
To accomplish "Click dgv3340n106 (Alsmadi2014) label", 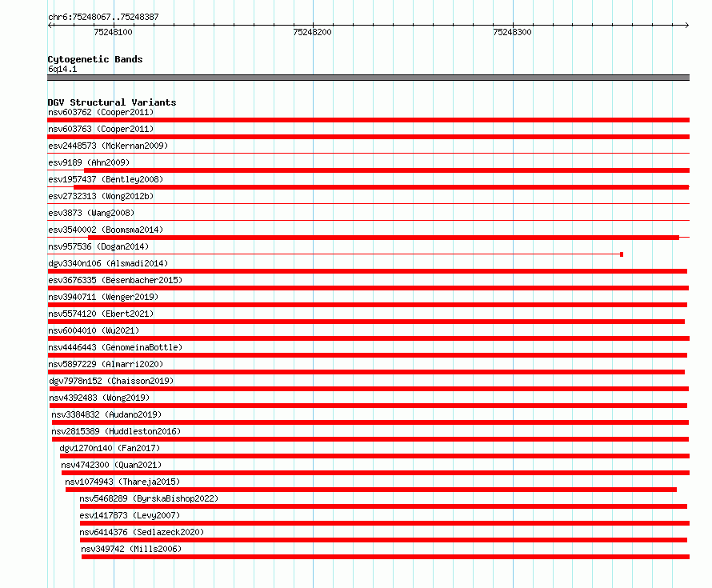I will pyautogui.click(x=108, y=263).
